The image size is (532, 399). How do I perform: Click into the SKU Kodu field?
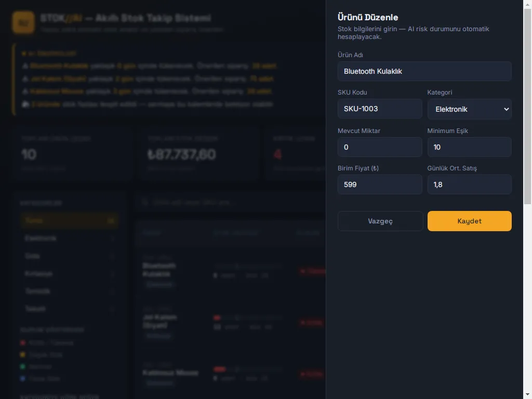point(380,109)
